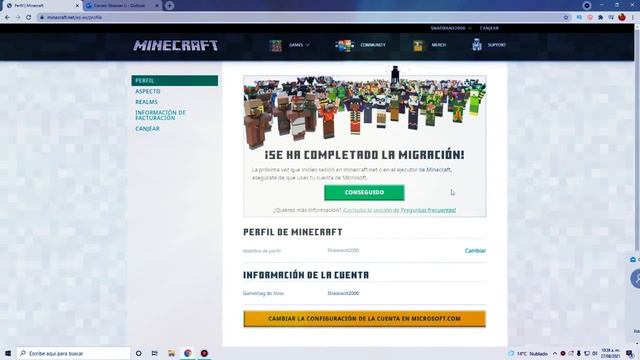This screenshot has height=360, width=640.
Task: Open the Preguntas frecuentes link
Action: (x=399, y=210)
